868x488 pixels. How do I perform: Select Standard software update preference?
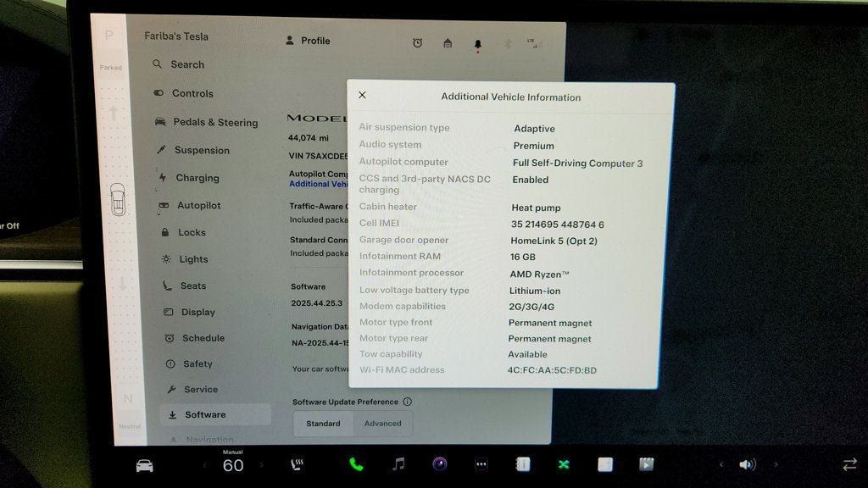pyautogui.click(x=323, y=424)
